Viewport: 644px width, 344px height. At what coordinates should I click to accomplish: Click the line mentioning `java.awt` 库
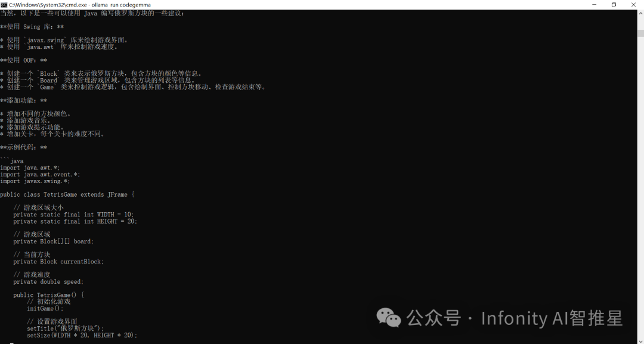click(59, 47)
